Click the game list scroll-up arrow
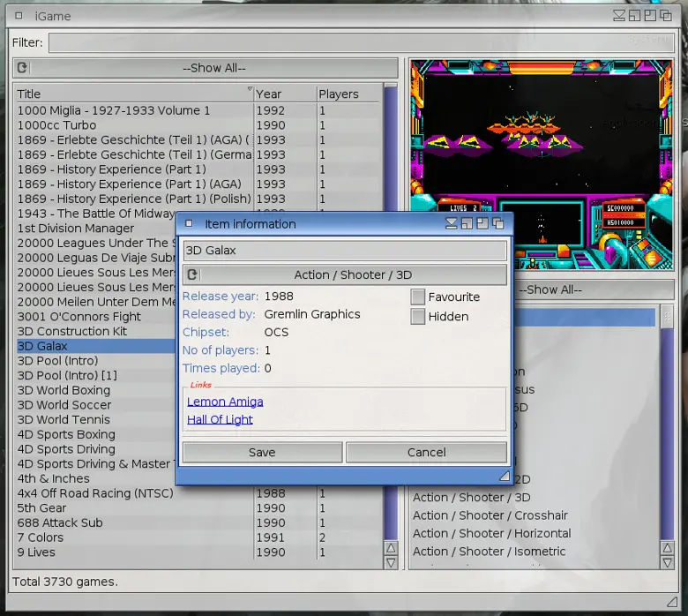This screenshot has width=688, height=616. 391,548
